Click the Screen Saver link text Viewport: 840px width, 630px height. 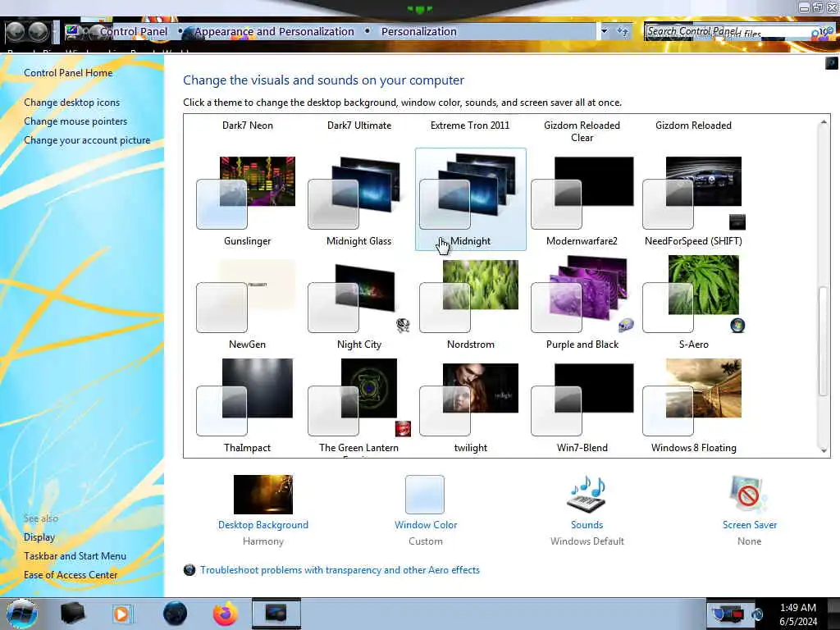tap(750, 525)
